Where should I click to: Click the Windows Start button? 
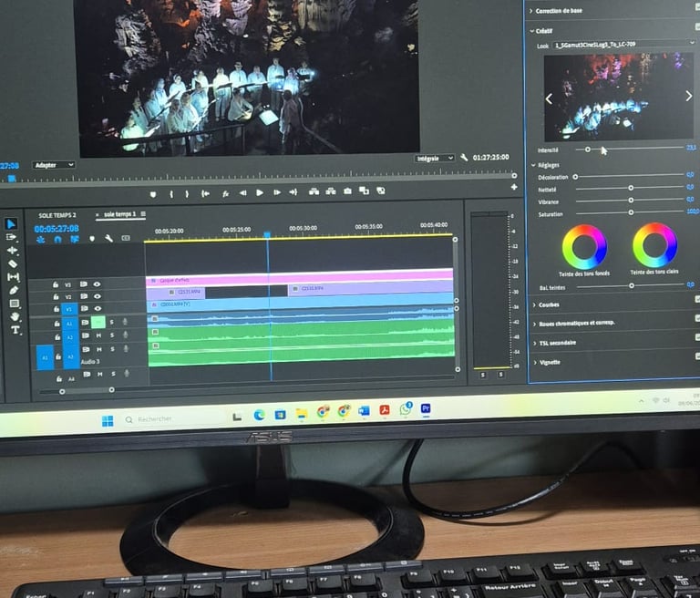tap(108, 421)
